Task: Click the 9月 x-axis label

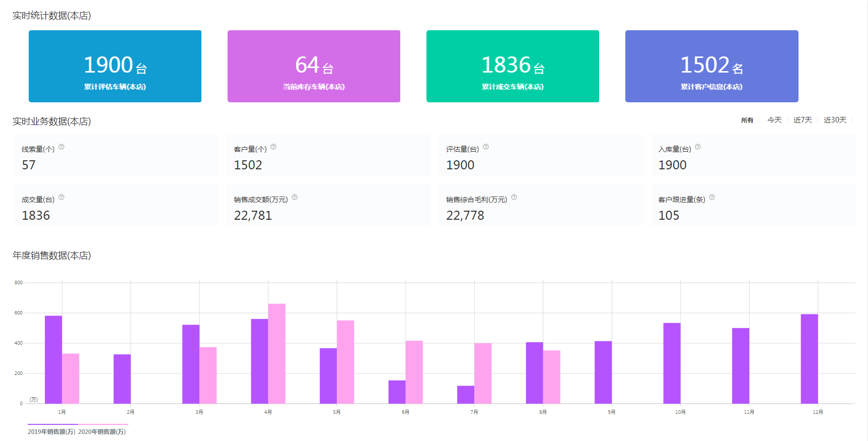Action: [612, 412]
